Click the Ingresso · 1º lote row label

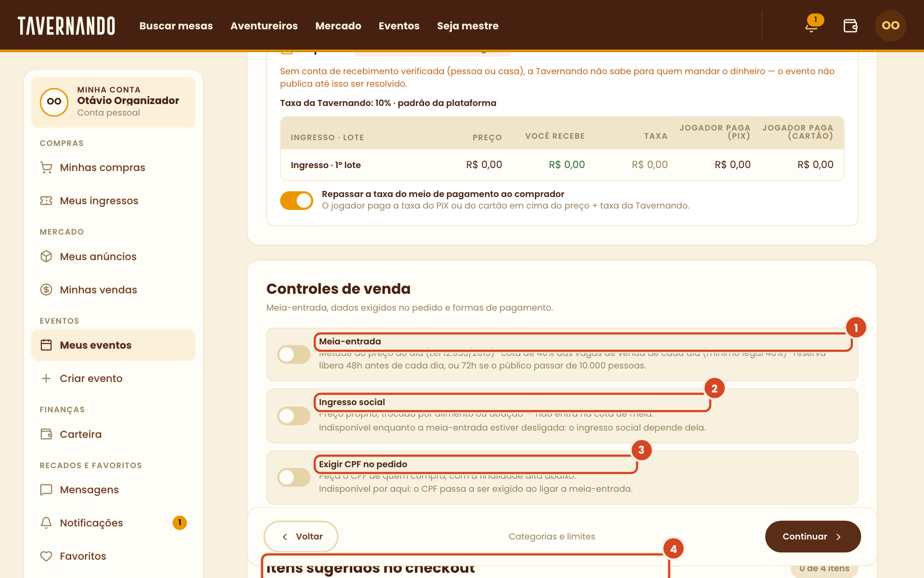(326, 165)
